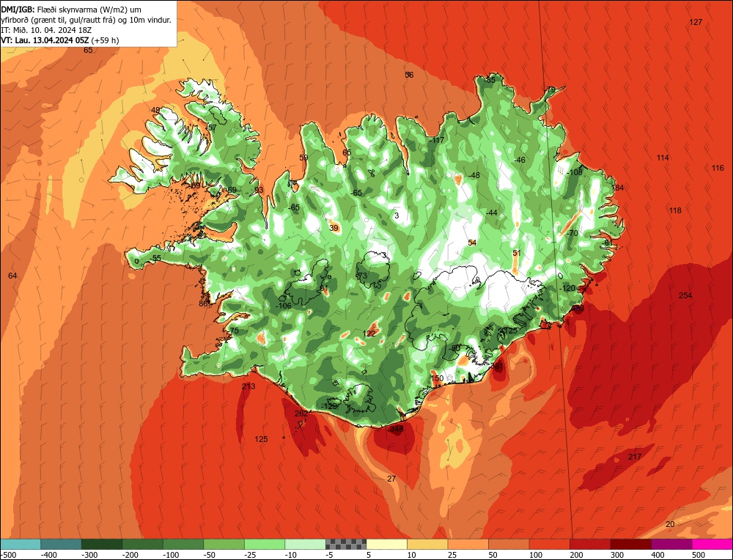Click the legend label 300
This screenshot has width=733, height=560.
(617, 555)
